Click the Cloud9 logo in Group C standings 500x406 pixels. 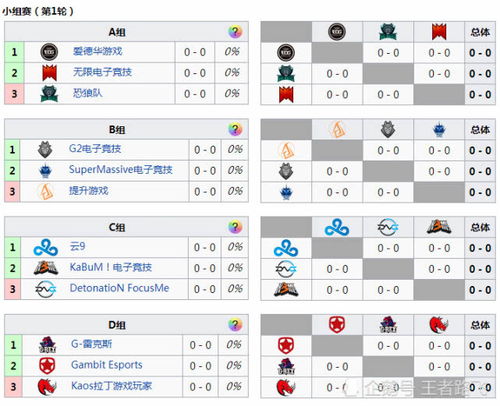(46, 248)
